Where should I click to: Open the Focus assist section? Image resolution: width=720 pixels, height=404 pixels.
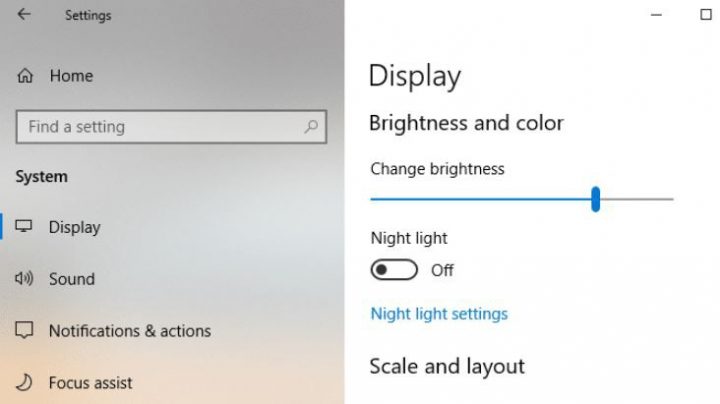90,383
